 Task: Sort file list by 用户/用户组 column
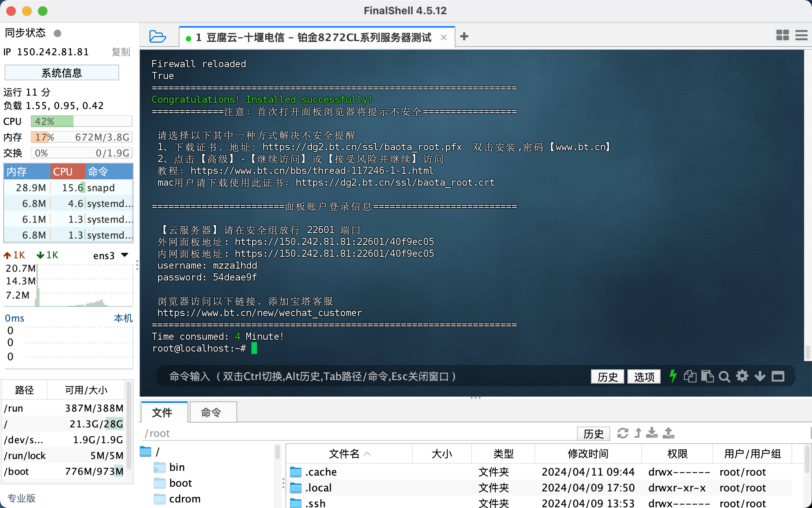752,454
